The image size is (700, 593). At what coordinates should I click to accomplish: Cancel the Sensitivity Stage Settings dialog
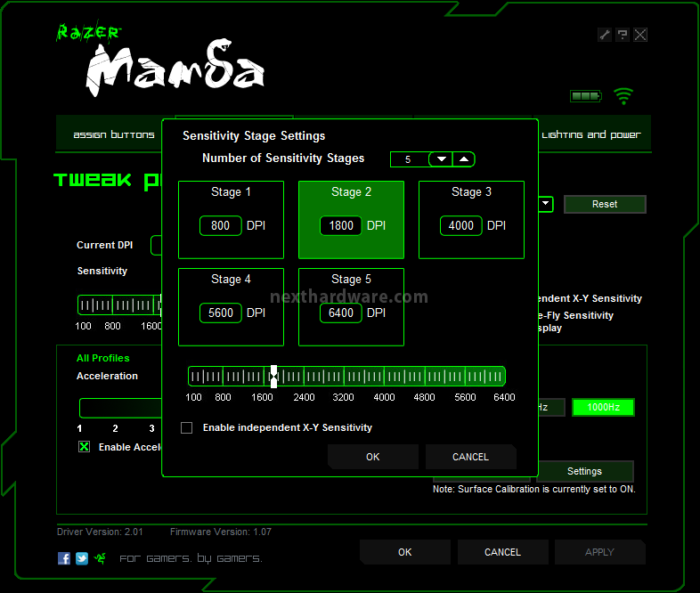click(470, 457)
